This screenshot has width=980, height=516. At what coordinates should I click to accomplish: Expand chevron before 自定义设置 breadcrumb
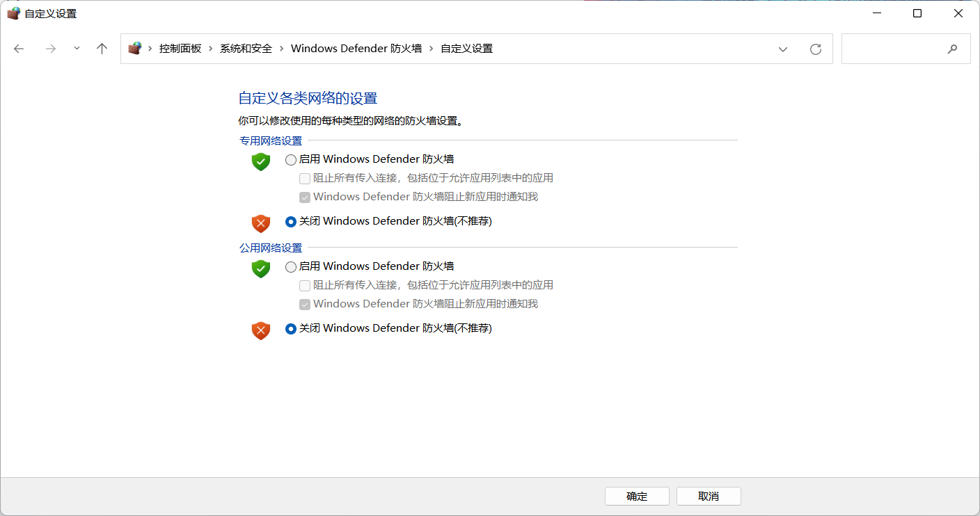coord(432,49)
